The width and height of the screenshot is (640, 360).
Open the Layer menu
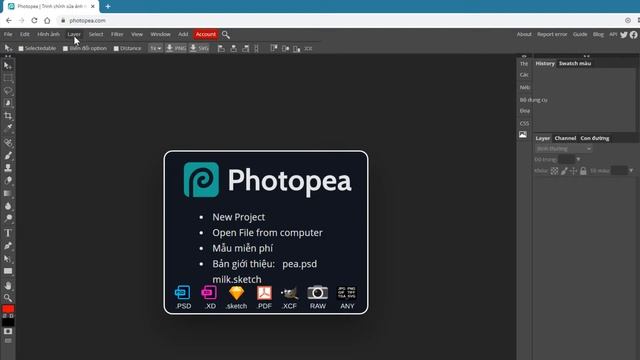(x=74, y=34)
